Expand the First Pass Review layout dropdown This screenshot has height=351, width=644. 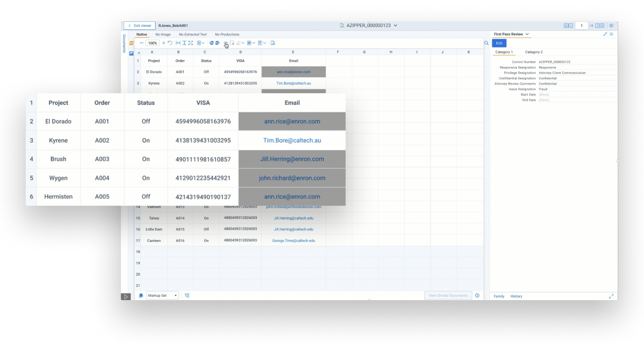pos(527,34)
